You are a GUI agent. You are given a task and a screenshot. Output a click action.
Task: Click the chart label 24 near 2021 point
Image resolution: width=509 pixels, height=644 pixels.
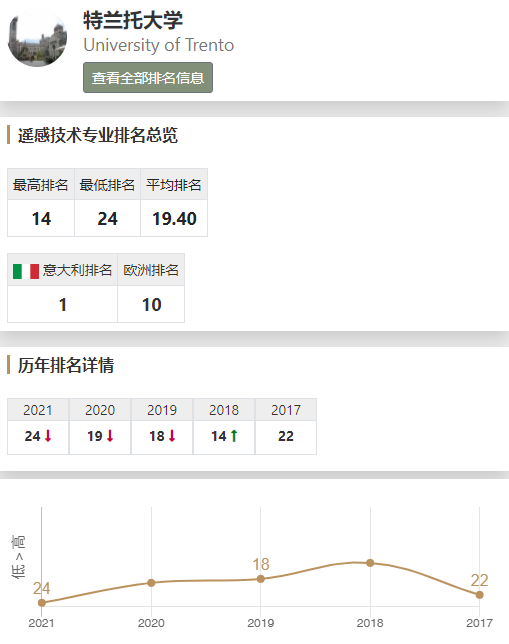(41, 588)
